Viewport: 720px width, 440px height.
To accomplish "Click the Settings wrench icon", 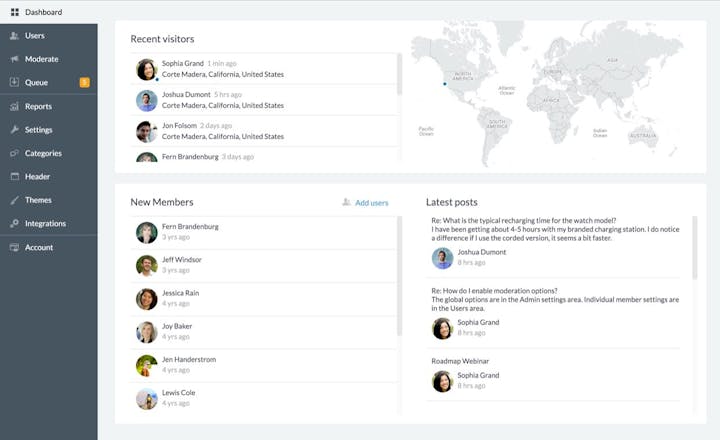I will click(14, 130).
